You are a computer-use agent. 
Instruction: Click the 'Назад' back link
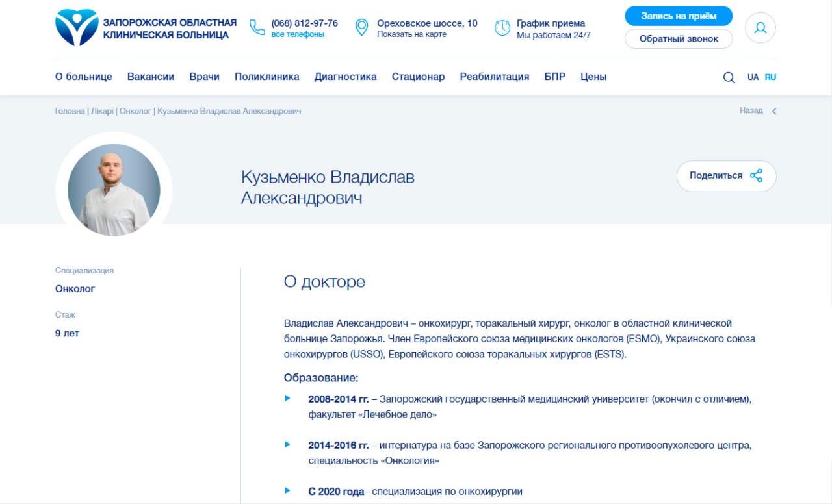pos(751,110)
